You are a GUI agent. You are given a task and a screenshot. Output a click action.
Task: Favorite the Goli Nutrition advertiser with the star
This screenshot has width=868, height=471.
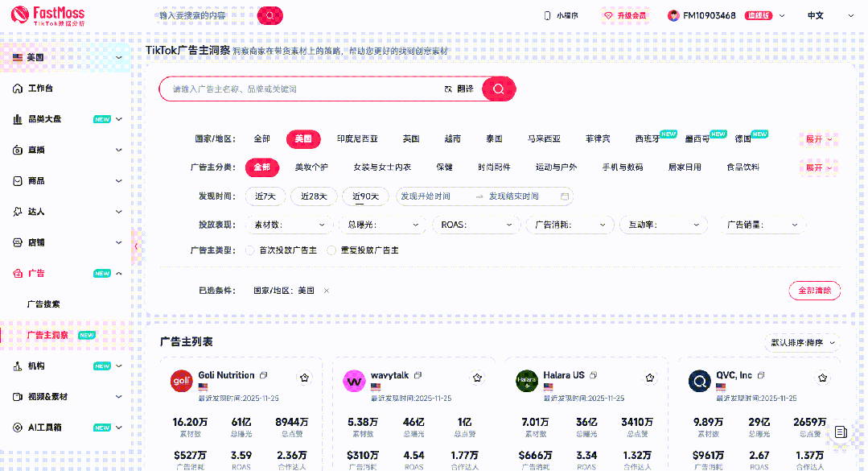tap(304, 377)
